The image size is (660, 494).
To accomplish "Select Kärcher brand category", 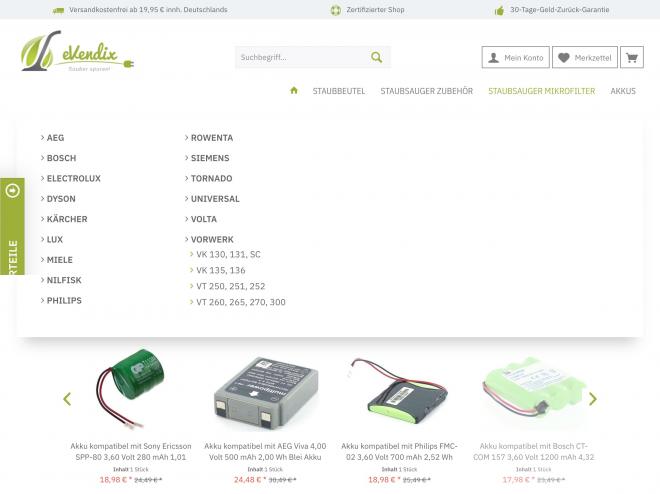I will tap(67, 219).
